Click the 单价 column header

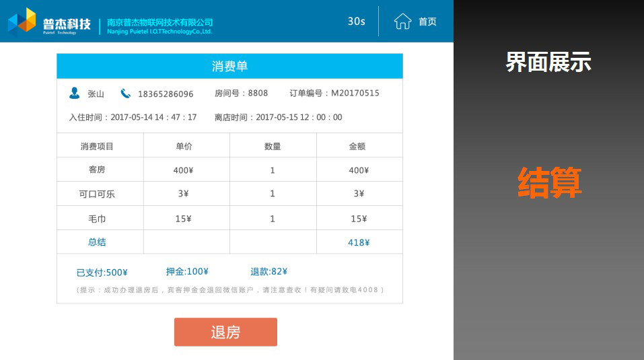[185, 146]
